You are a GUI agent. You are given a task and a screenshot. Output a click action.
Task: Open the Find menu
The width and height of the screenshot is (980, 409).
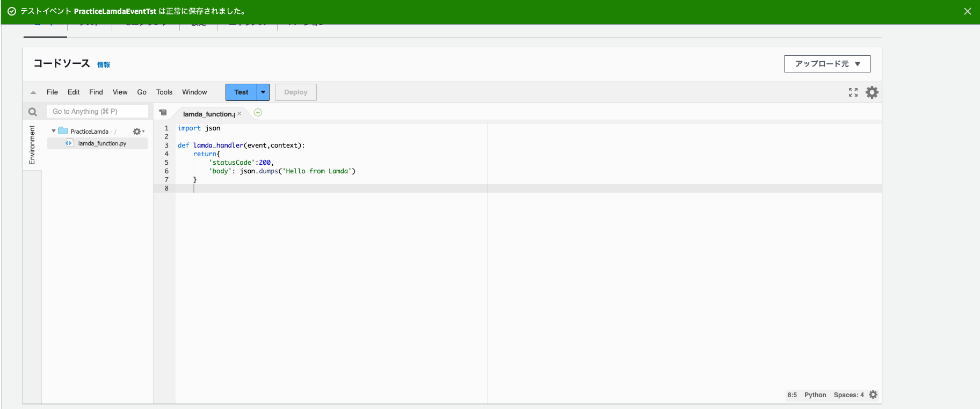coord(96,92)
